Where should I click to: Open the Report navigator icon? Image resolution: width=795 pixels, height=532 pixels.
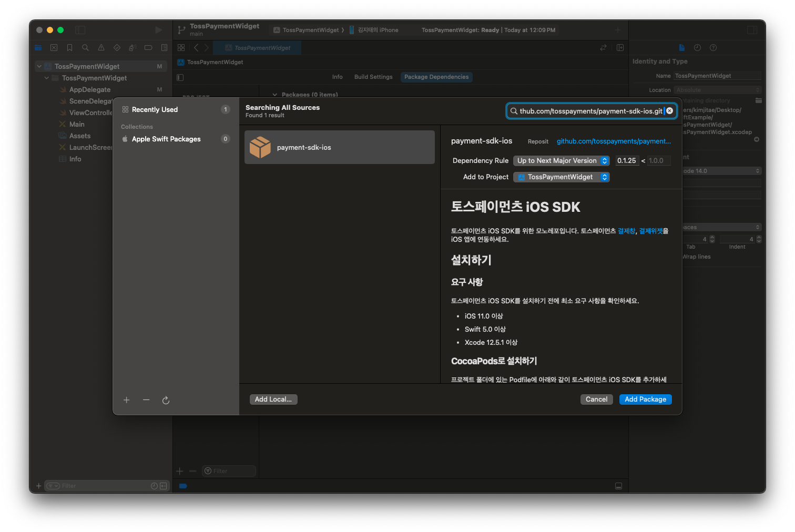(x=164, y=47)
